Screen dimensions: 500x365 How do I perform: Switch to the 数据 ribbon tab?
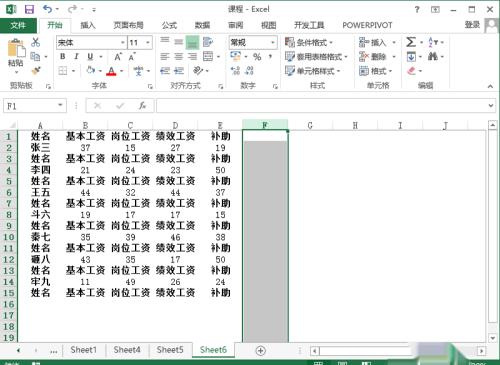click(202, 25)
